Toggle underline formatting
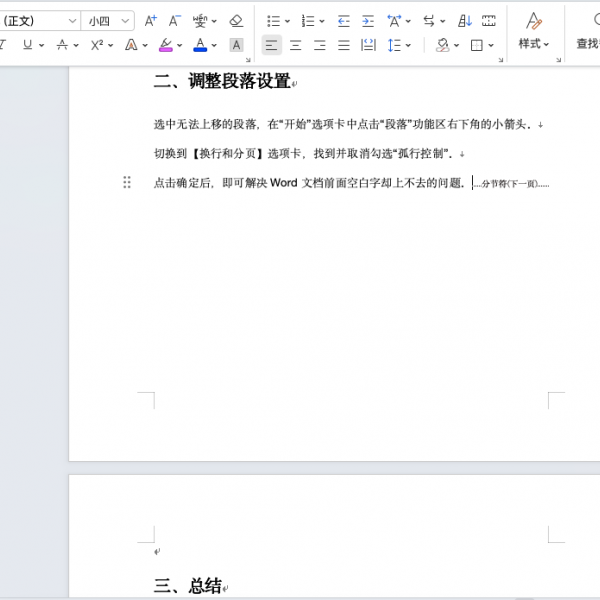This screenshot has height=600, width=600. point(27,45)
